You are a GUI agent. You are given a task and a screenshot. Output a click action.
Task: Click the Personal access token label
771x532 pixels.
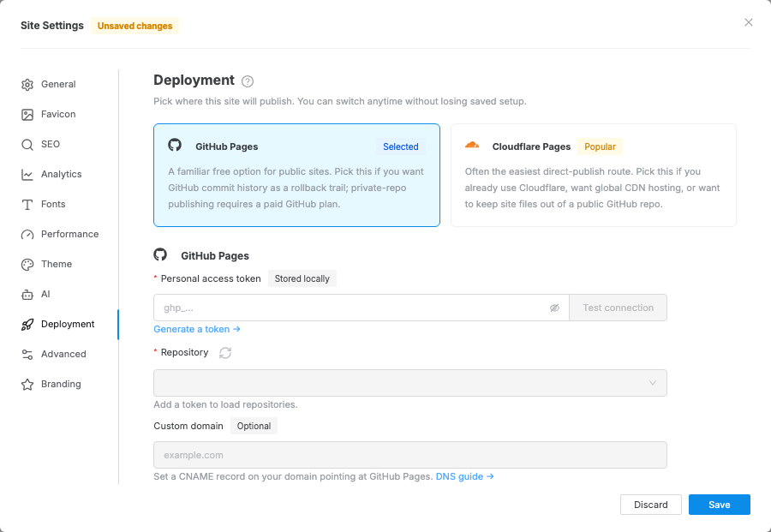click(x=211, y=278)
